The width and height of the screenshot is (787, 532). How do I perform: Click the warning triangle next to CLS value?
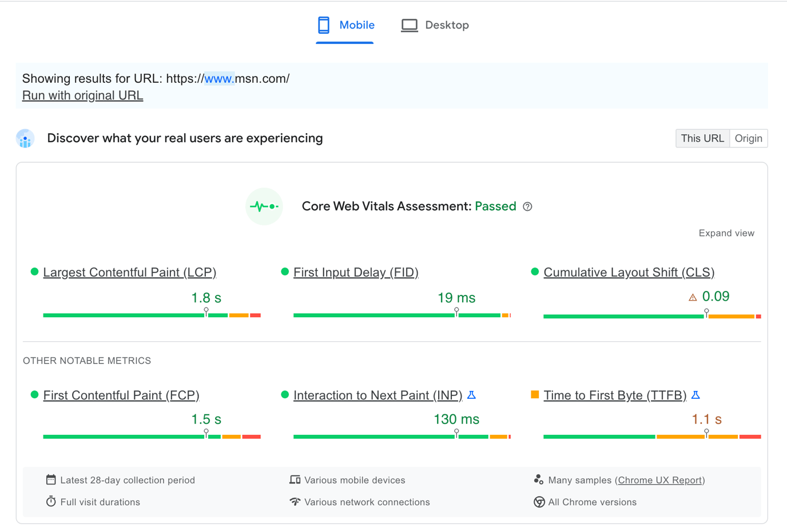(x=693, y=297)
